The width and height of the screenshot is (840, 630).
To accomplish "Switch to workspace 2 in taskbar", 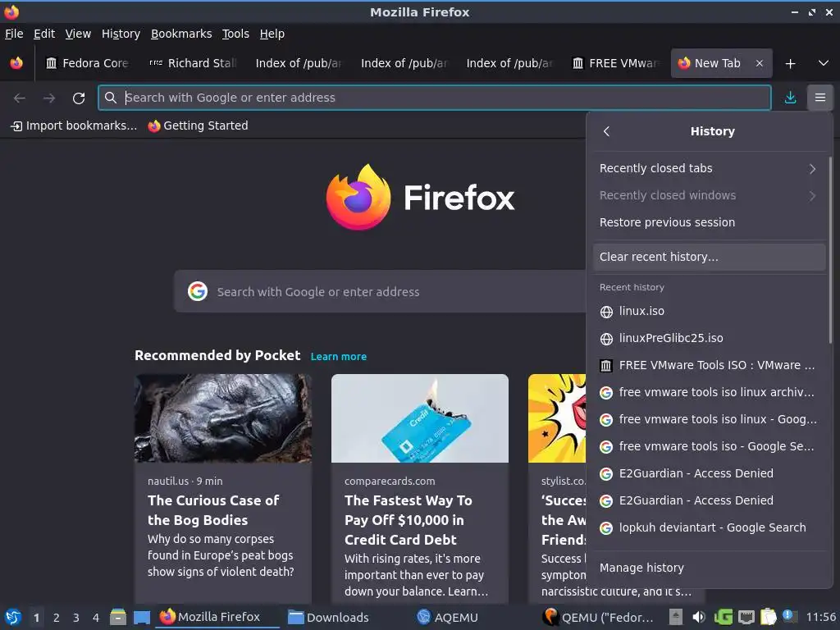I will tap(57, 618).
